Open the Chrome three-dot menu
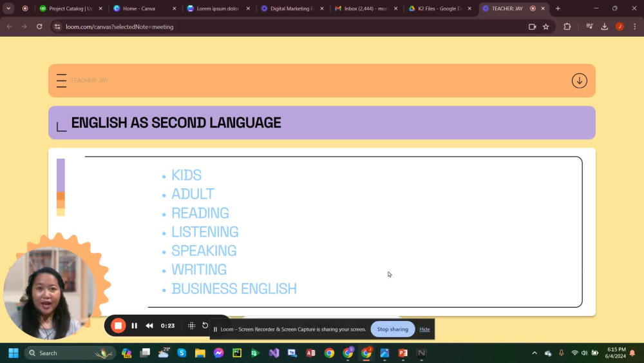 (635, 26)
